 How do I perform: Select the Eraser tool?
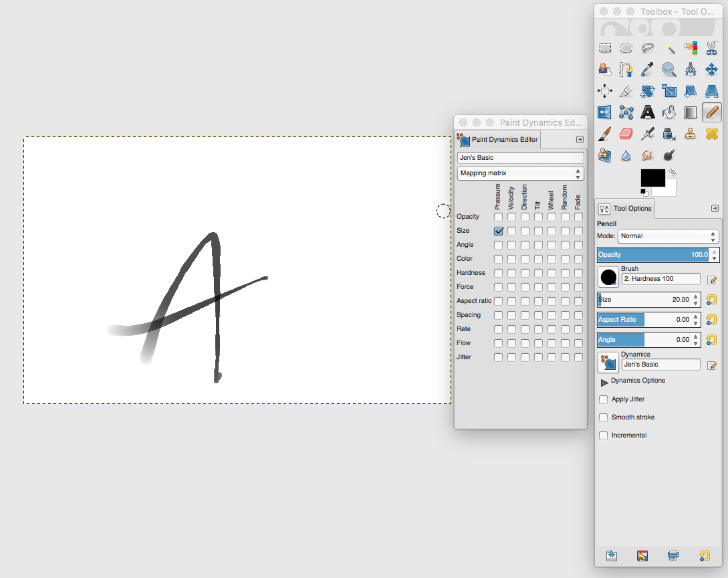click(x=626, y=134)
